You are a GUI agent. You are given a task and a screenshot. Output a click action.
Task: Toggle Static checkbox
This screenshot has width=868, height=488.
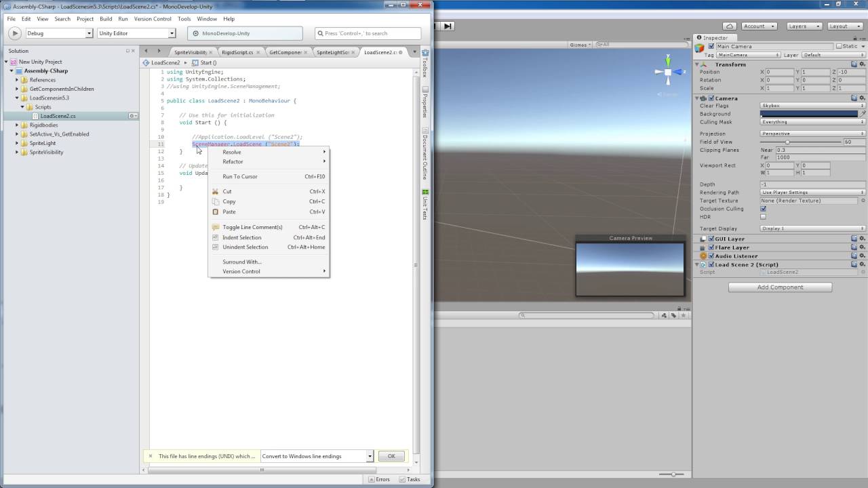tap(839, 47)
